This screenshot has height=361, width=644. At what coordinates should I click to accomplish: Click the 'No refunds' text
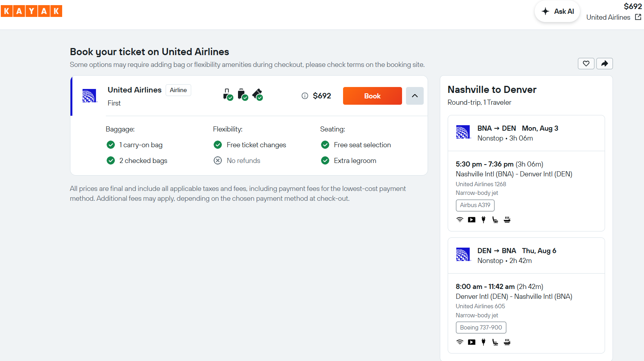coord(244,161)
